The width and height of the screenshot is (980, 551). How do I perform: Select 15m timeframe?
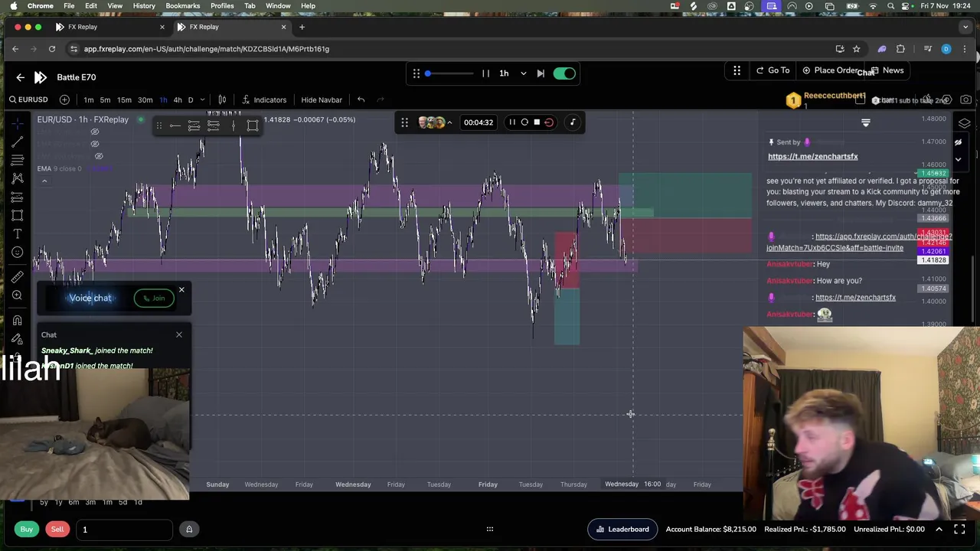124,99
